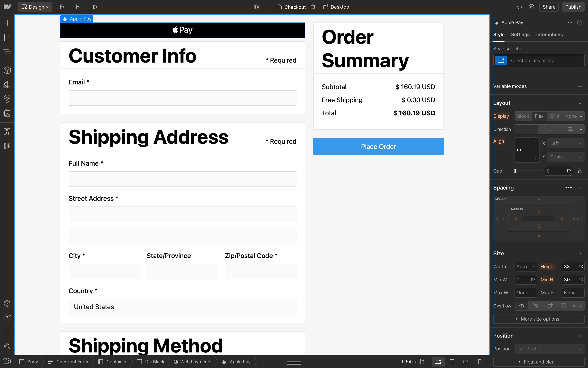This screenshot has width=588, height=368.
Task: Open the Assets image panel
Action: [x=7, y=113]
